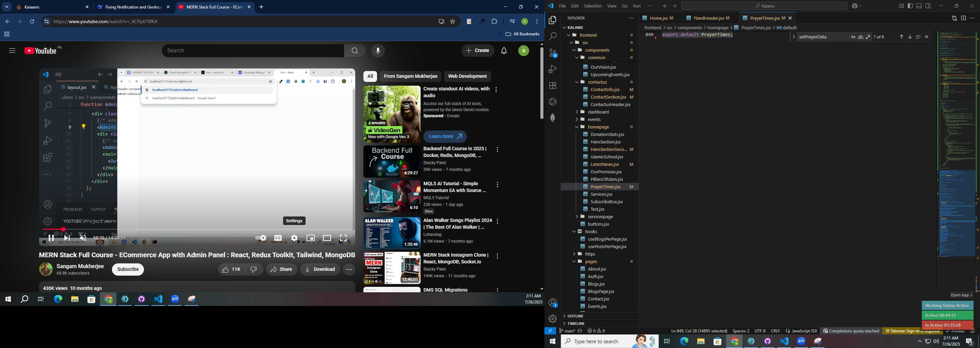Close the VS Code find widget
The width and height of the screenshot is (980, 348).
pos(927,37)
